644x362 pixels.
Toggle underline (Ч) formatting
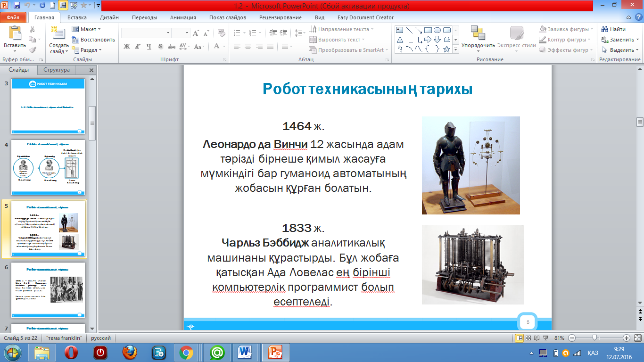click(x=149, y=47)
